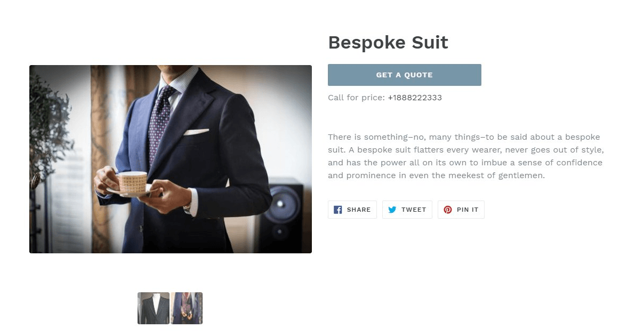Tap the blue bird icon beside TWEET

tap(392, 209)
